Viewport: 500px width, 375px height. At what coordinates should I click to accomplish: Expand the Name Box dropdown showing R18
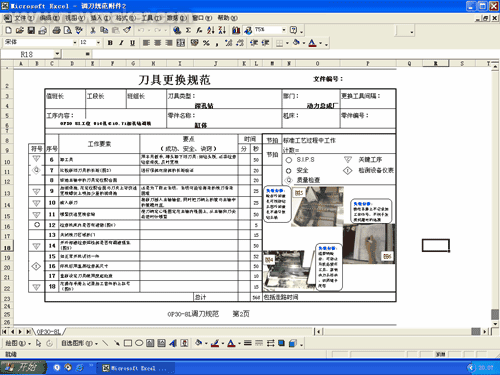57,54
